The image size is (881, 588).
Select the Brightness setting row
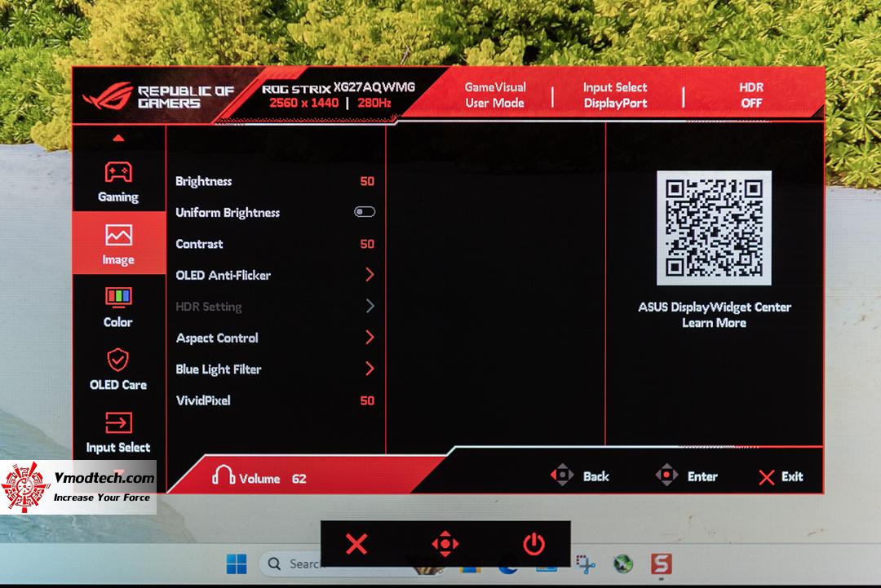276,181
